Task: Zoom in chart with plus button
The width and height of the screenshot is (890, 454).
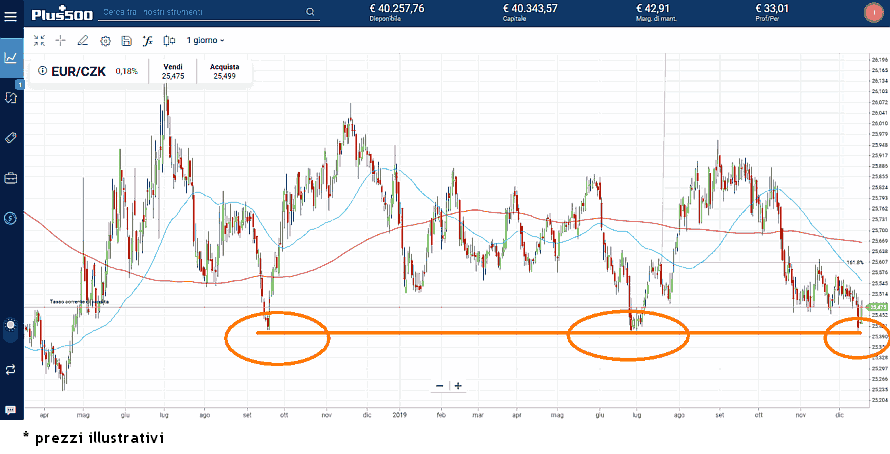Action: (458, 386)
